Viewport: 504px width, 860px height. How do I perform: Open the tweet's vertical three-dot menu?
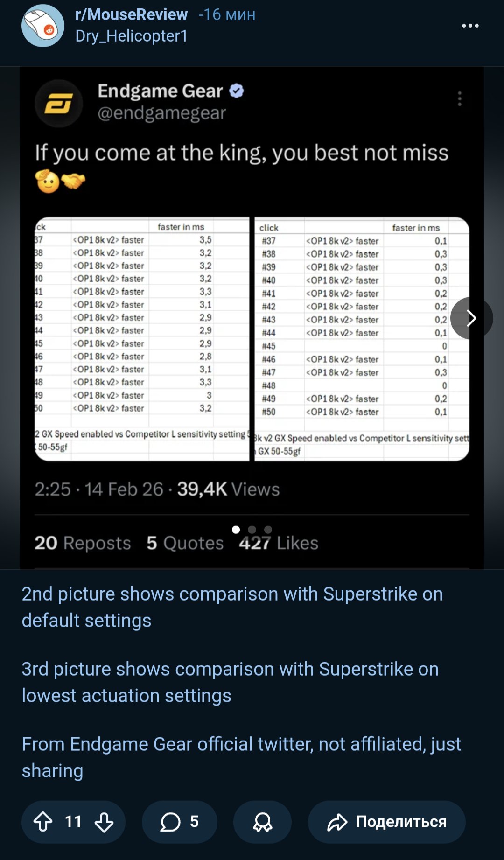(x=460, y=98)
